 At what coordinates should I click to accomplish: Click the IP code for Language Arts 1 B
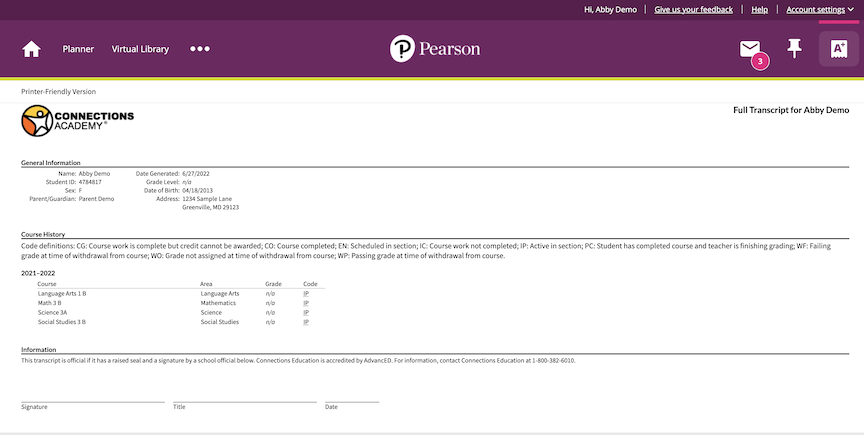[x=306, y=294]
